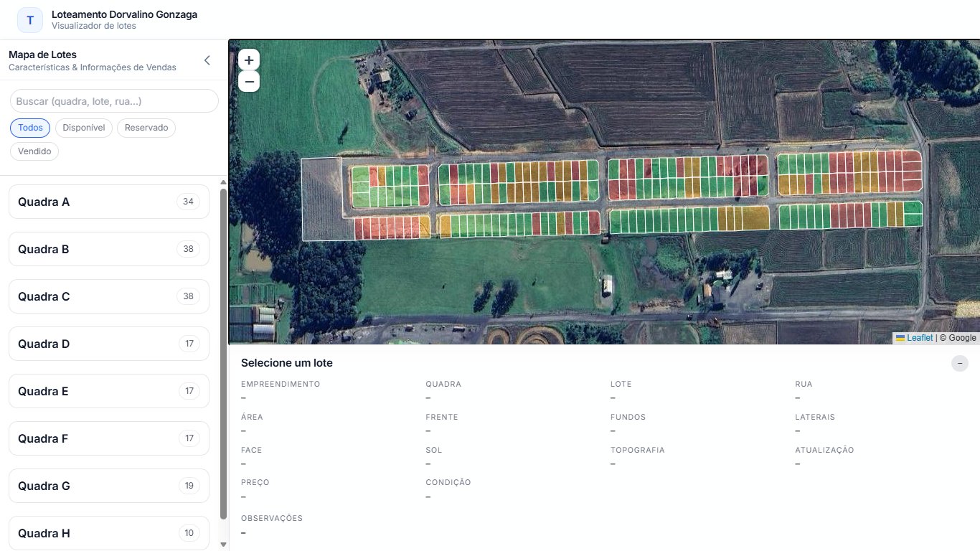Expand Quadra F in the list
The image size is (980, 551).
pos(109,438)
